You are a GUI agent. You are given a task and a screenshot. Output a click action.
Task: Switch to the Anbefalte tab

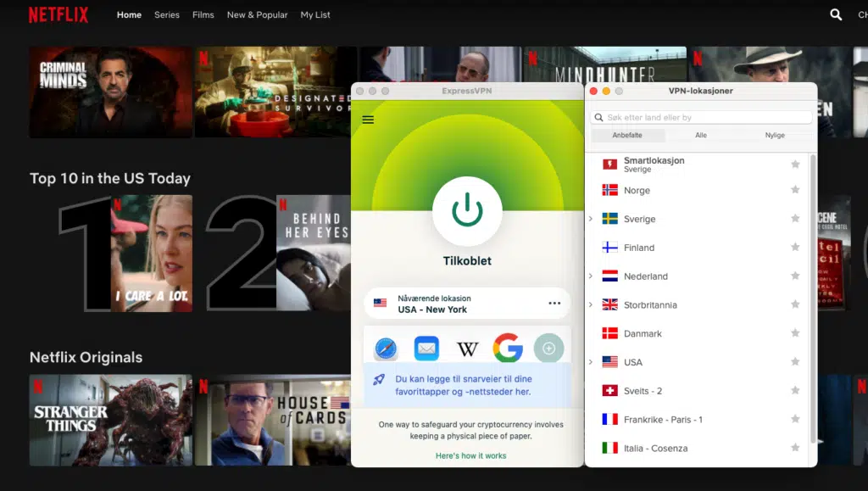pyautogui.click(x=627, y=135)
